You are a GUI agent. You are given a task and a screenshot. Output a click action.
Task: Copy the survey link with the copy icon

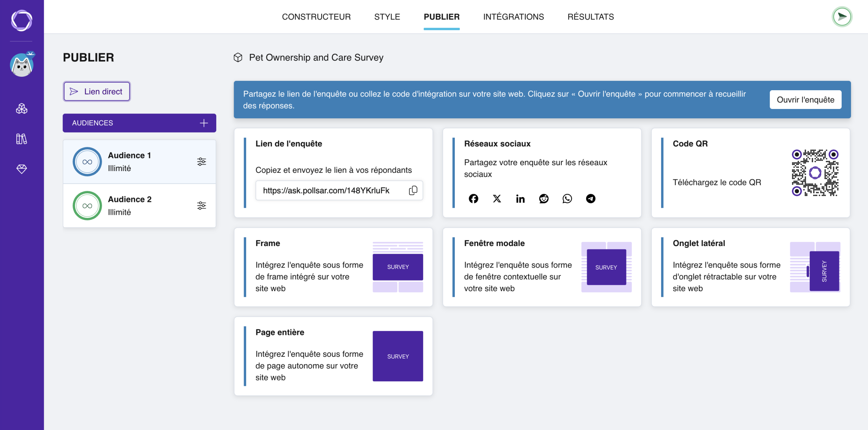pos(413,190)
